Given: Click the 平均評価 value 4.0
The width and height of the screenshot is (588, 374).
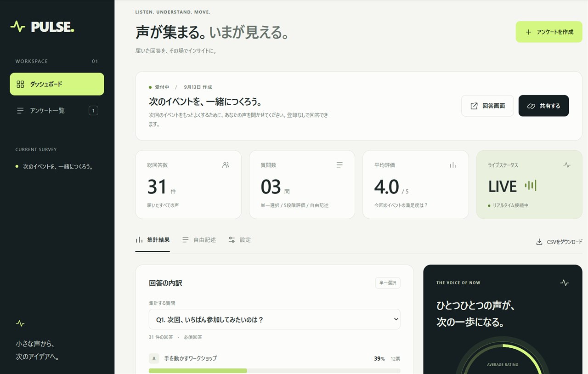Looking at the screenshot, I should (x=386, y=187).
